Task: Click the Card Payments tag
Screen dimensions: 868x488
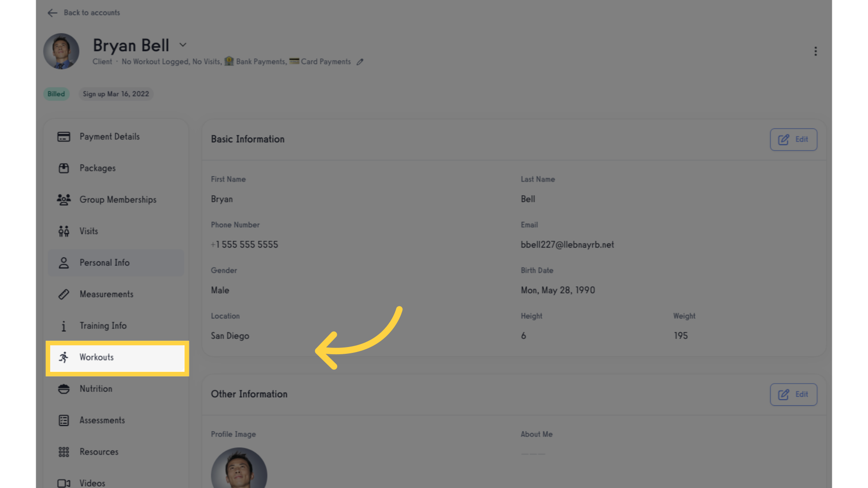Action: (x=320, y=61)
